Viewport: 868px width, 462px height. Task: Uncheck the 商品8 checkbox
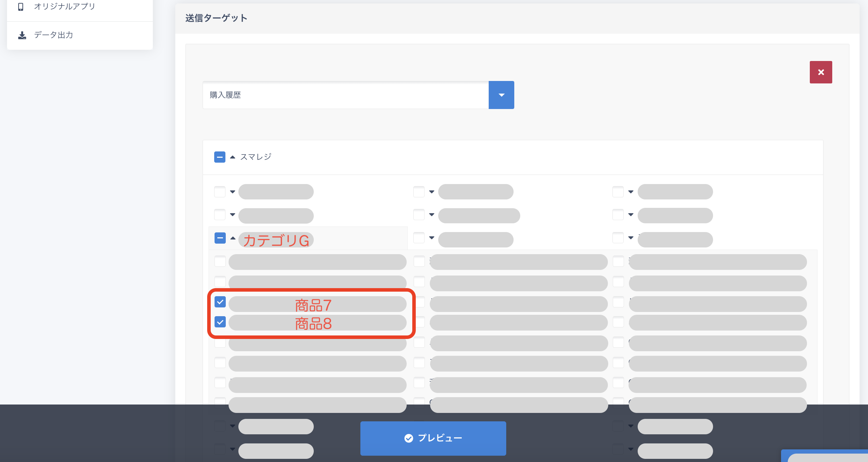coord(220,322)
